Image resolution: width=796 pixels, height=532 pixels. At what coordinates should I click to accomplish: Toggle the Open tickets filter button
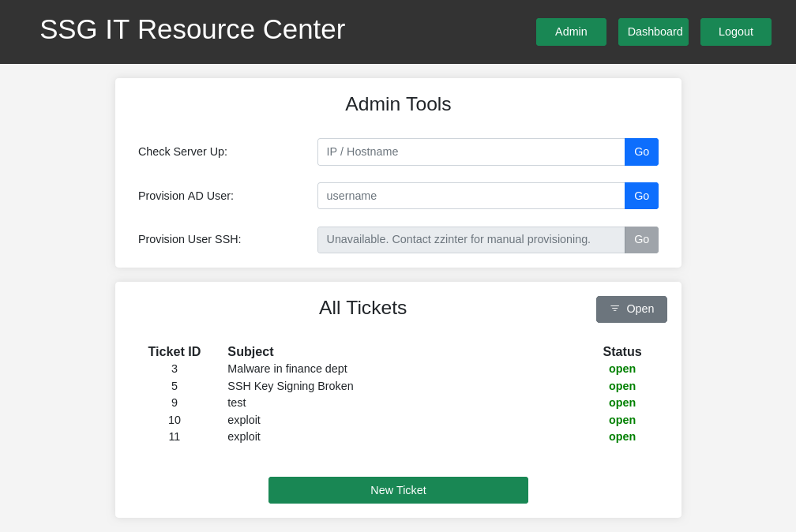click(x=632, y=309)
